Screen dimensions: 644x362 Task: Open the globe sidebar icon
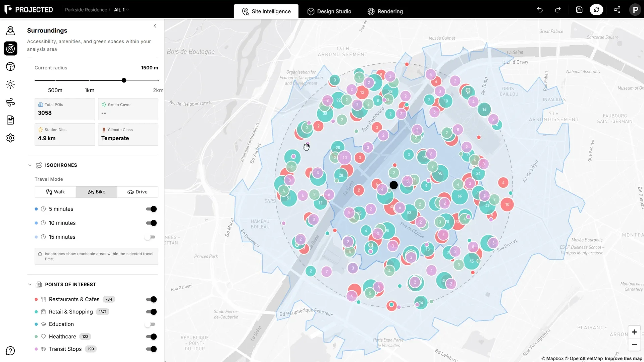coord(10,67)
